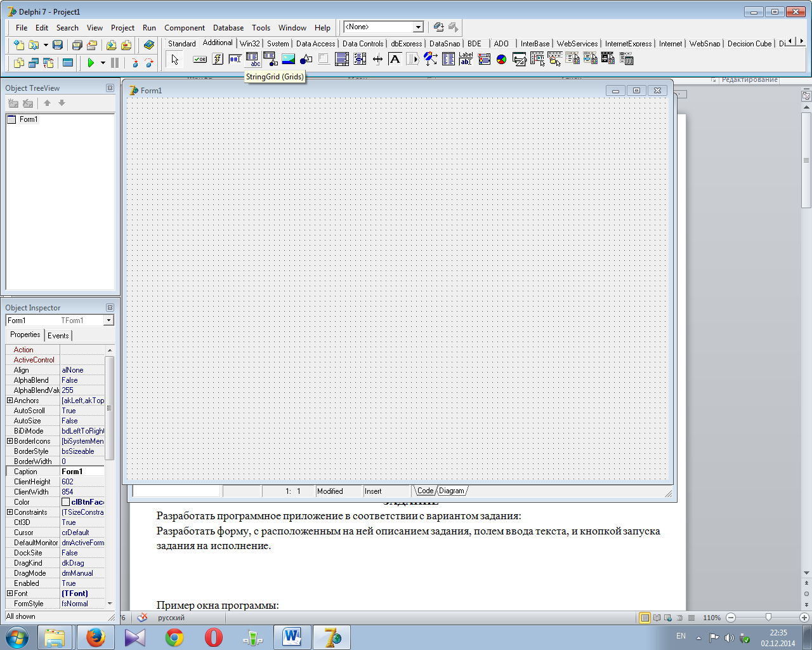Switch to the Data Controls palette tab
Image resolution: width=812 pixels, height=650 pixels.
(363, 44)
